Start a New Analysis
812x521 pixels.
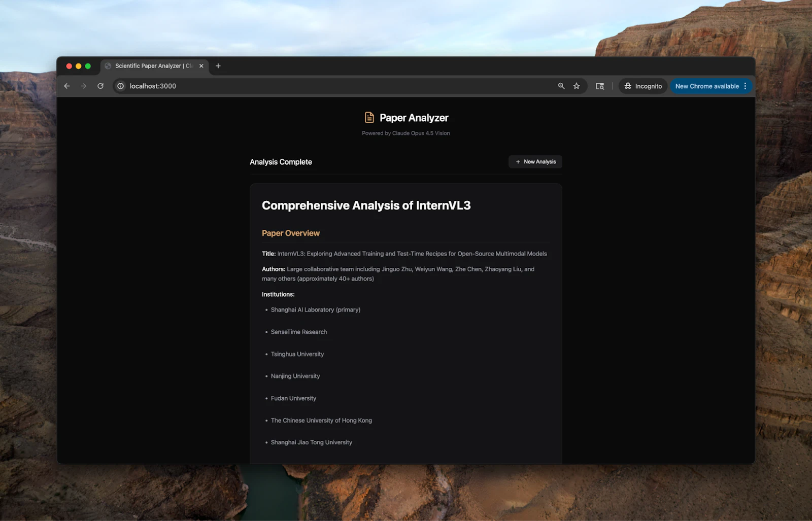535,162
